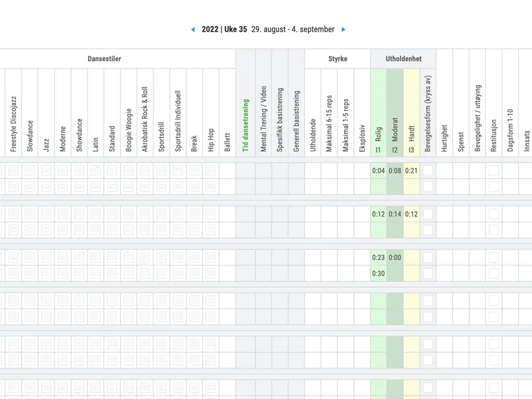Select the Utholdenhet group header

pyautogui.click(x=404, y=59)
